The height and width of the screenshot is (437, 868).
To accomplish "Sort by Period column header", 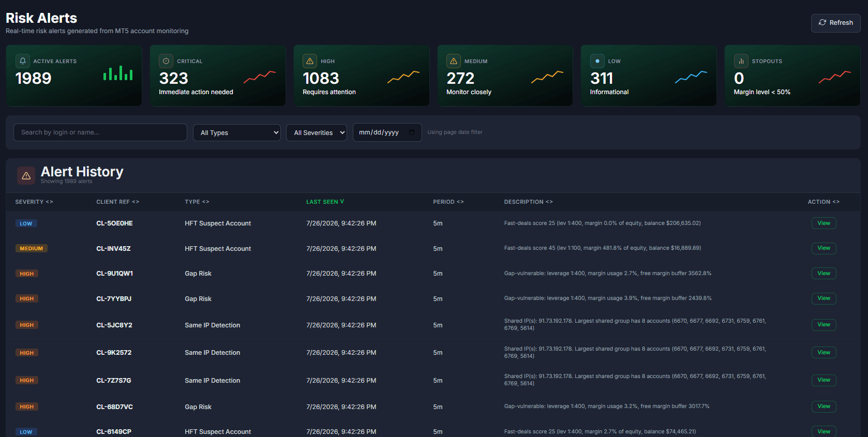I will click(x=448, y=202).
